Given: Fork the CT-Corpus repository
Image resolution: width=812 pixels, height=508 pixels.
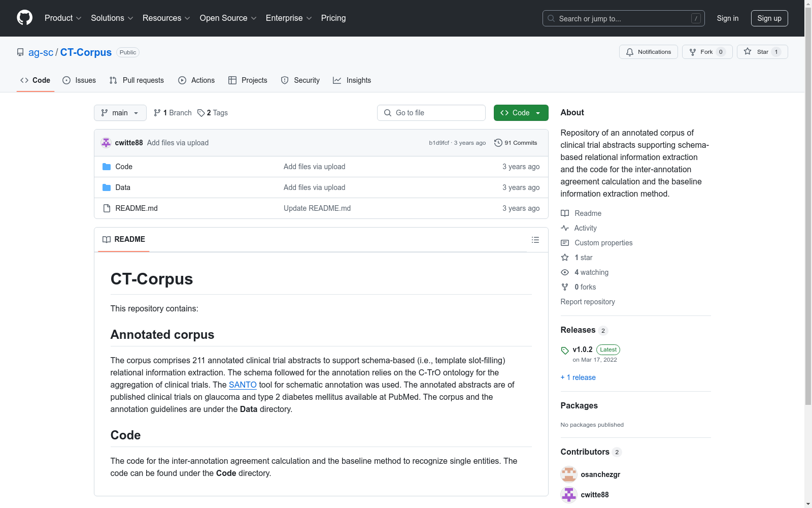Looking at the screenshot, I should (x=707, y=52).
